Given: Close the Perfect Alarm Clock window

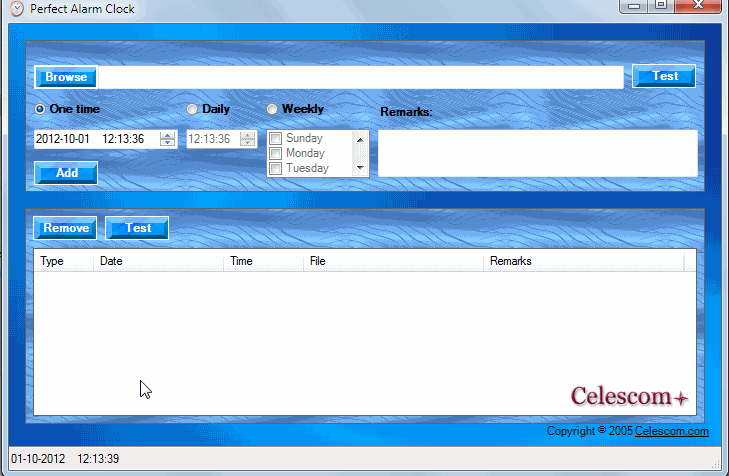Looking at the screenshot, I should (698, 6).
